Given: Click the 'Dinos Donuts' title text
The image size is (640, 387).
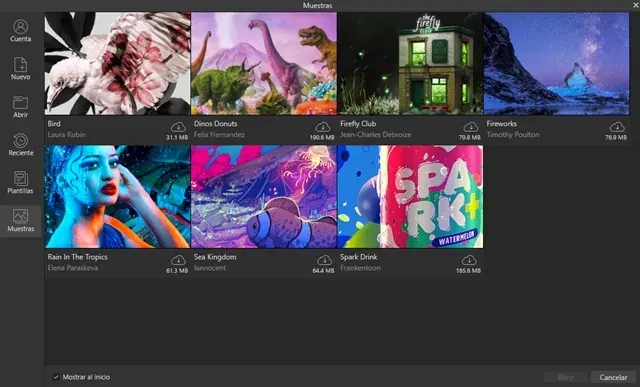Looking at the screenshot, I should click(216, 124).
